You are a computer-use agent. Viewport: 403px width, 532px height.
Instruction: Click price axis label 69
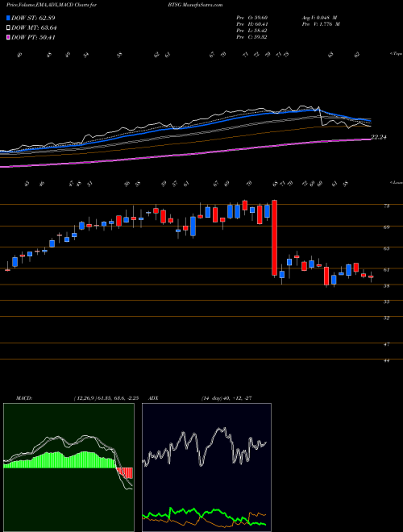387,227
